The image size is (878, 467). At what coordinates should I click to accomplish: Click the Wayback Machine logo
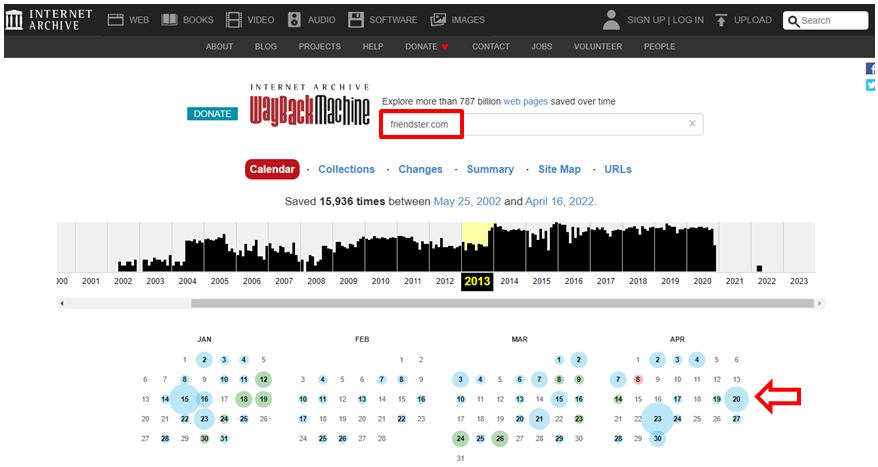(x=310, y=105)
